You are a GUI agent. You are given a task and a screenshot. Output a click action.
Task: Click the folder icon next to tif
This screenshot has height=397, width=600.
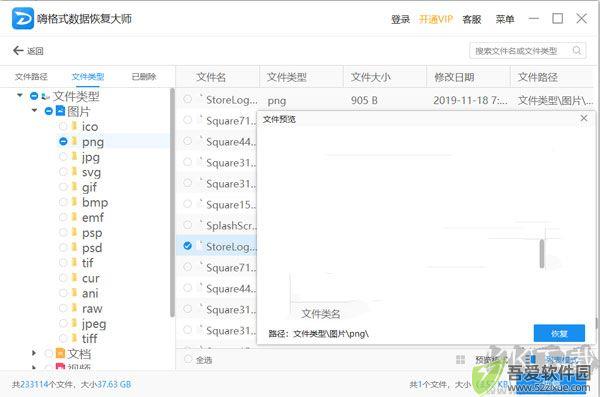pyautogui.click(x=74, y=262)
